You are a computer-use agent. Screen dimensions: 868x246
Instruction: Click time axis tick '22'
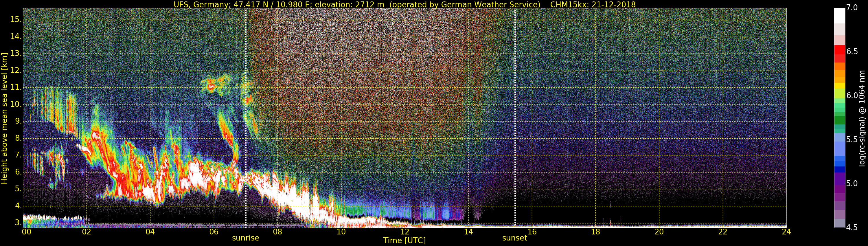coord(723,232)
